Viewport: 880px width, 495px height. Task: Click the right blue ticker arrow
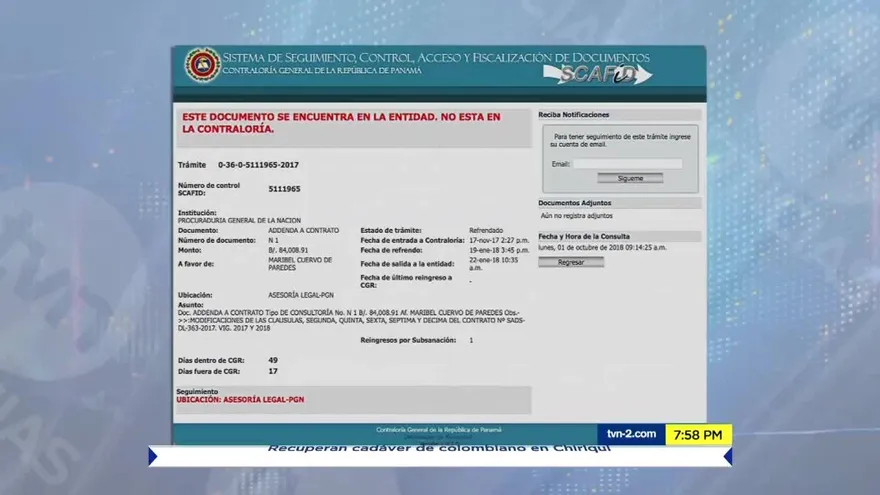click(728, 456)
